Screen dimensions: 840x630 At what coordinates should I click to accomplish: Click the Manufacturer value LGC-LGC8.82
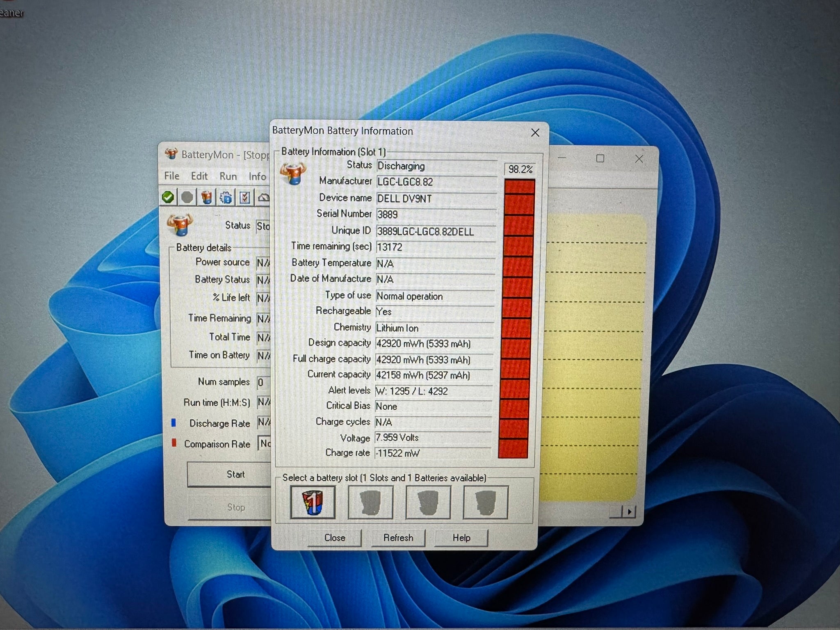pos(436,182)
